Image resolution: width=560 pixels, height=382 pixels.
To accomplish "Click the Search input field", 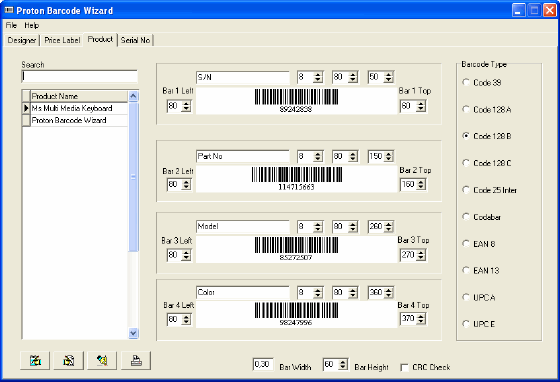I will (x=80, y=76).
